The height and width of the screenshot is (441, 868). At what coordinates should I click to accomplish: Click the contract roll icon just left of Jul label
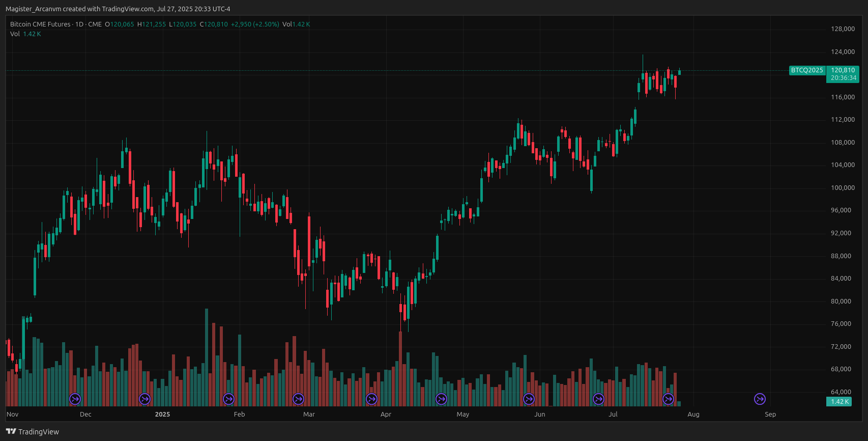tap(599, 399)
